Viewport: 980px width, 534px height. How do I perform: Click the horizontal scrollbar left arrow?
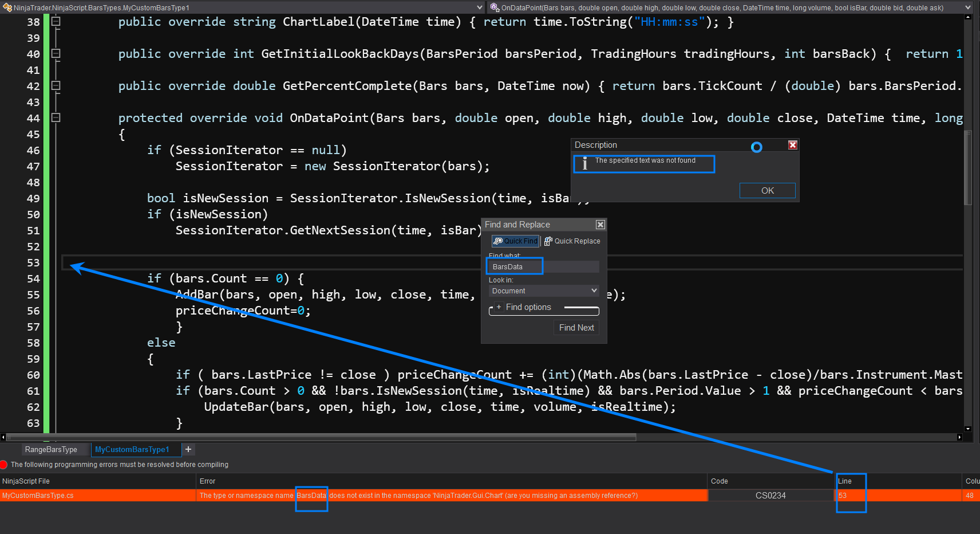click(x=3, y=437)
